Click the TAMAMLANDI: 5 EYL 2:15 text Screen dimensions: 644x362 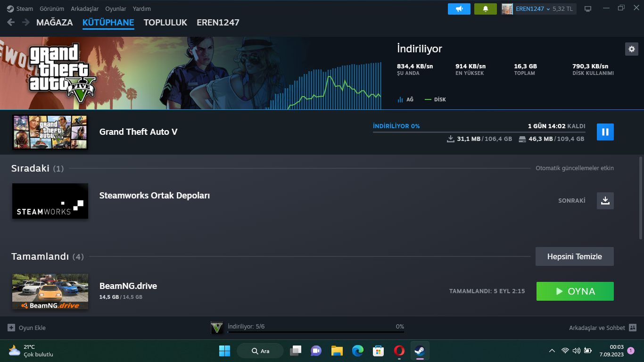[x=487, y=291]
